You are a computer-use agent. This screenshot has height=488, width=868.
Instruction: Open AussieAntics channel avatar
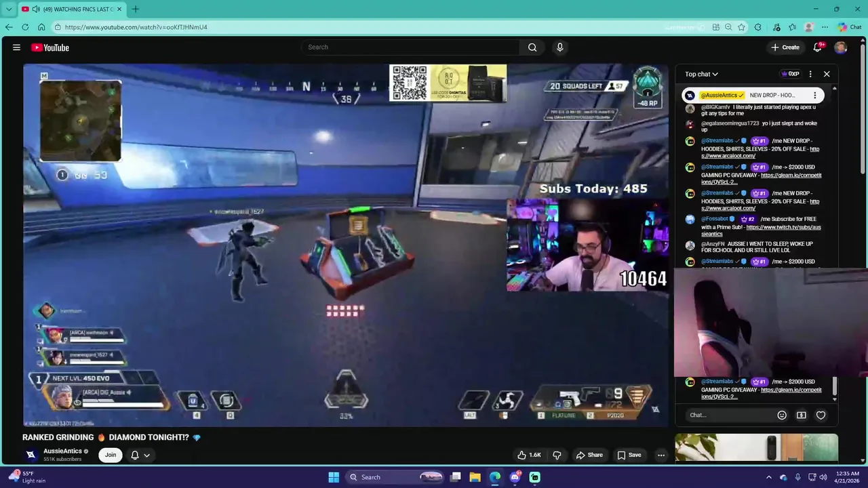click(31, 455)
